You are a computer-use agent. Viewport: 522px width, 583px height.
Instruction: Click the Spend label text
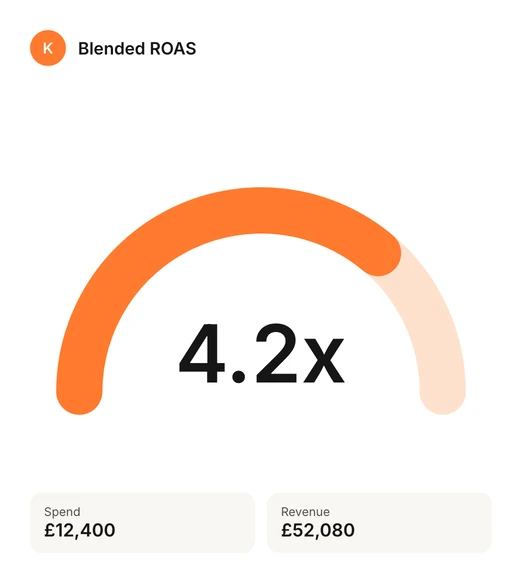[x=62, y=512]
